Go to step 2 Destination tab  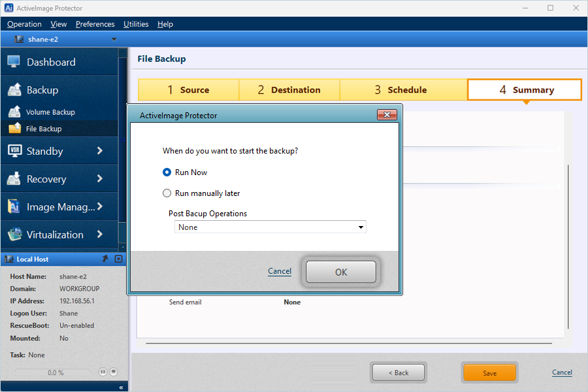[289, 90]
